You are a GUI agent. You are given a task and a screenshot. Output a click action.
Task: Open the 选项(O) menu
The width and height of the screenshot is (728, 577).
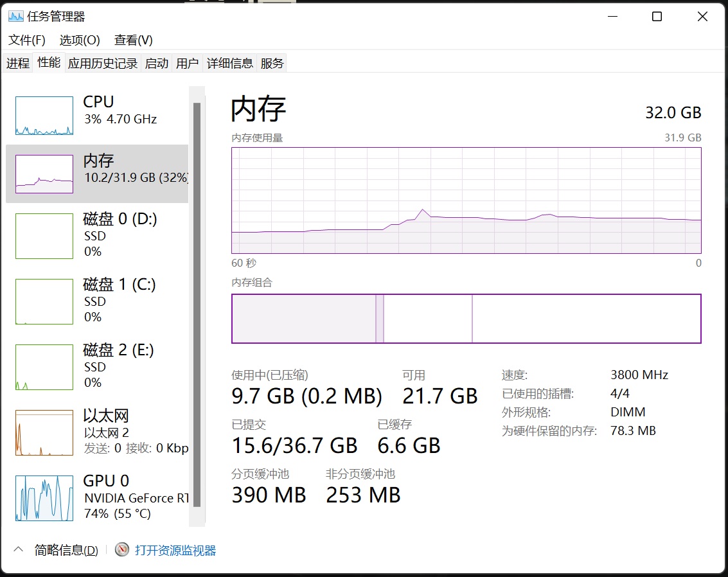point(80,40)
